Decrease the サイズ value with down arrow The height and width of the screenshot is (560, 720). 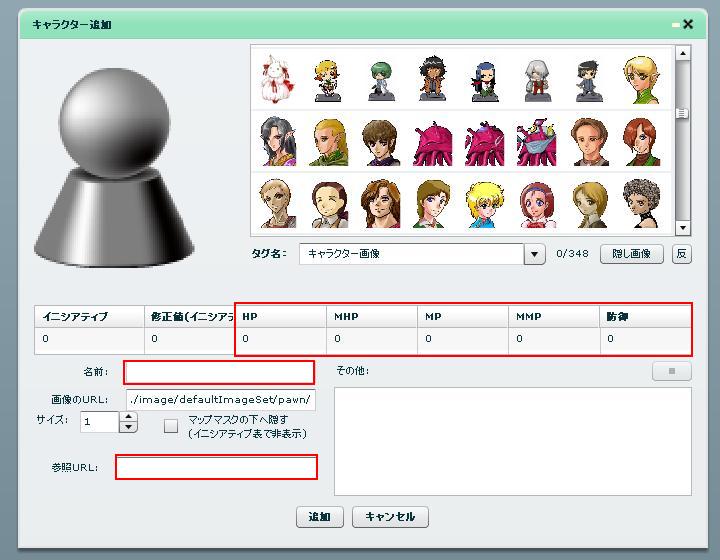[x=128, y=428]
